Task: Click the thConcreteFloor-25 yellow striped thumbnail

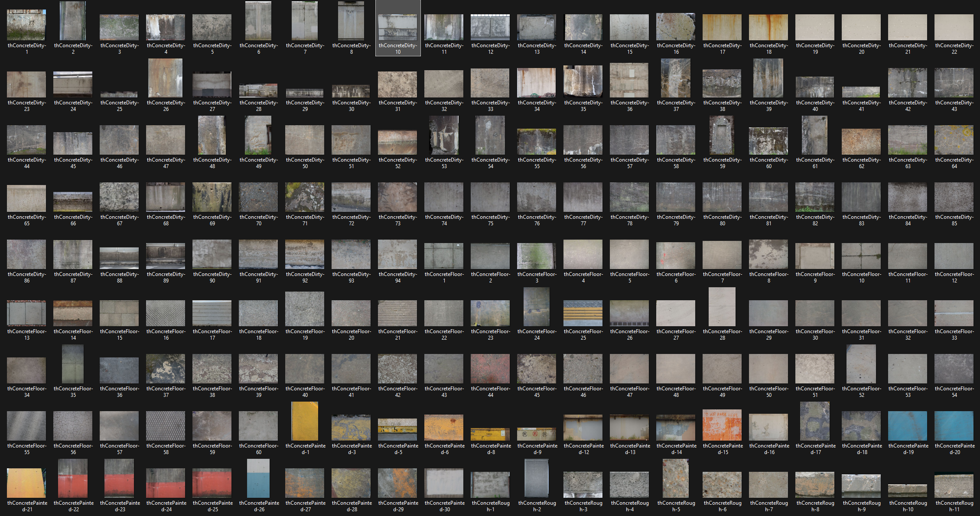Action: pos(583,313)
